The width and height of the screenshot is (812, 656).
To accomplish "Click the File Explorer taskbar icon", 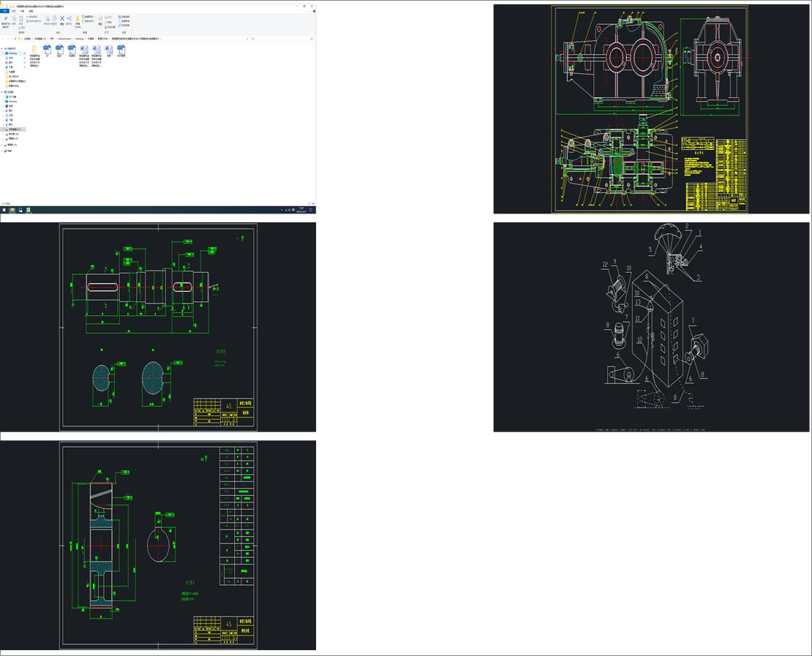I will [x=12, y=210].
